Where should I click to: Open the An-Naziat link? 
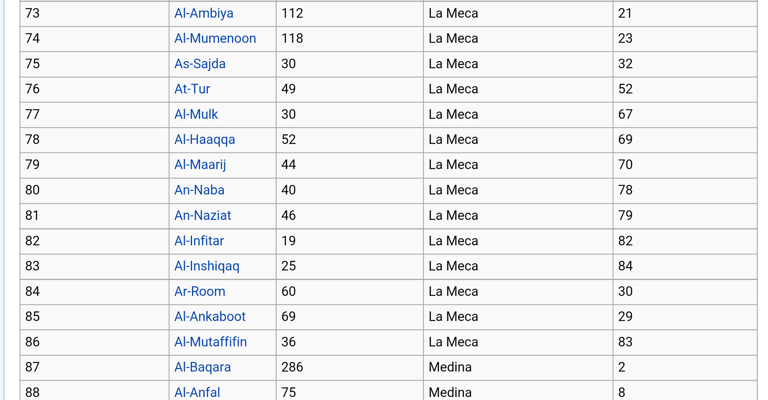point(203,215)
